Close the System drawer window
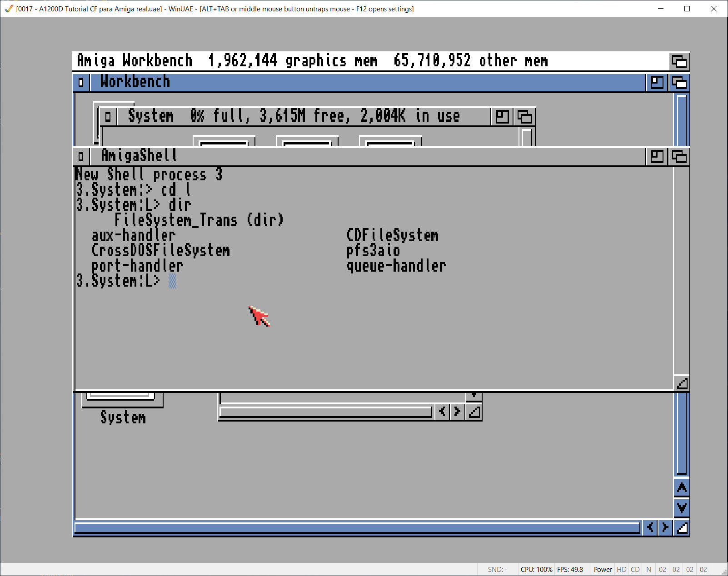The image size is (728, 576). pyautogui.click(x=108, y=117)
